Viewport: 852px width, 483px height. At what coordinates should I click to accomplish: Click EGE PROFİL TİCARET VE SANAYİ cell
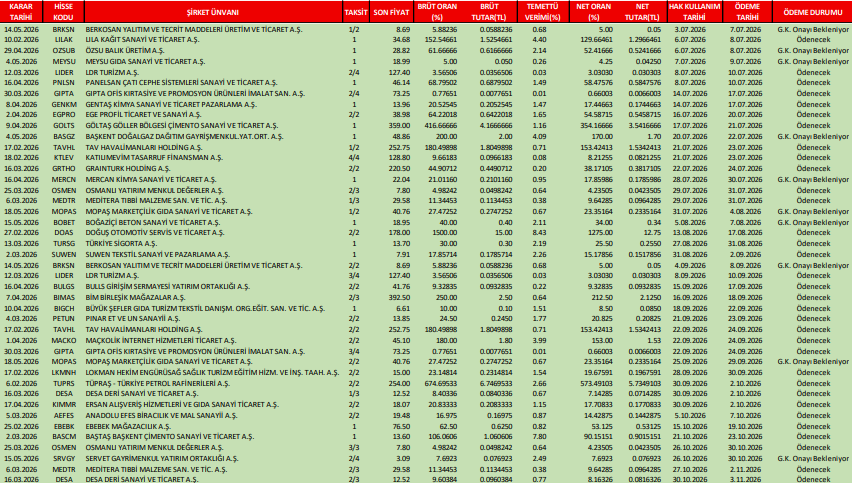click(143, 115)
